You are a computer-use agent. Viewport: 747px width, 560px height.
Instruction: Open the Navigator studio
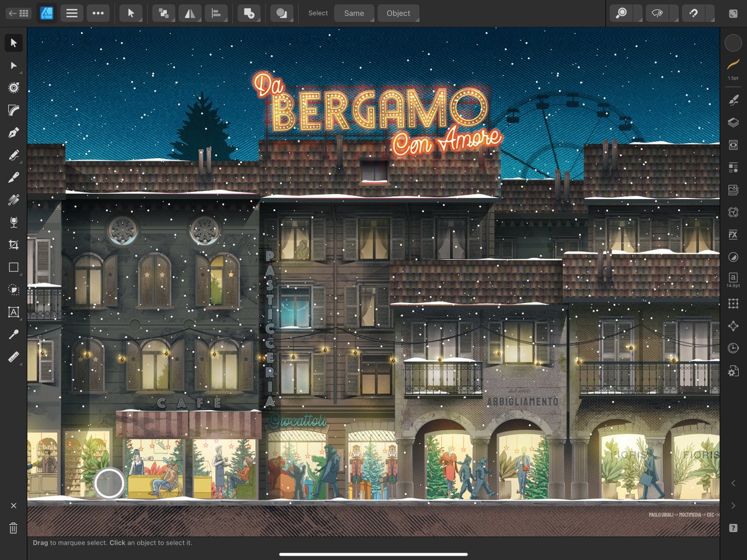tap(733, 325)
